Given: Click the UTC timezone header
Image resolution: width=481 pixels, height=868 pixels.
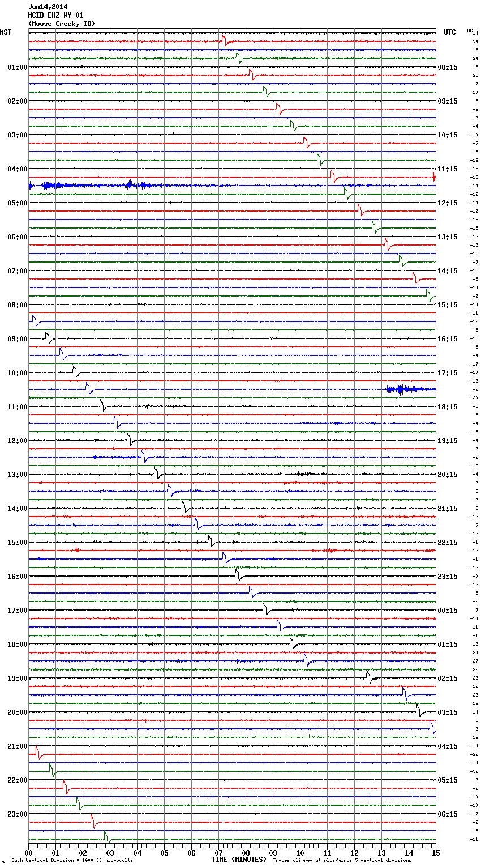Looking at the screenshot, I should pos(450,32).
